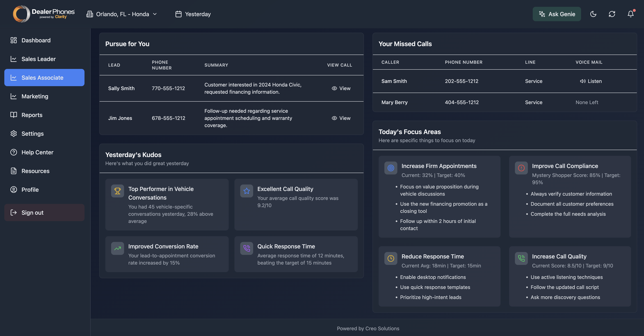The height and width of the screenshot is (336, 644).
Task: Click the chevron next to Orlando, FL - Honda
Action: point(155,14)
